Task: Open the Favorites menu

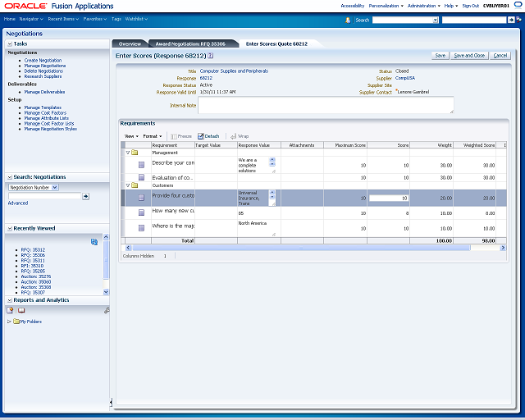Action: tap(95, 19)
